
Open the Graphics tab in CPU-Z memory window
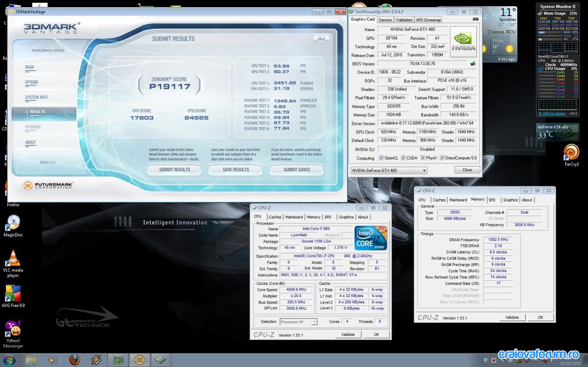(510, 200)
